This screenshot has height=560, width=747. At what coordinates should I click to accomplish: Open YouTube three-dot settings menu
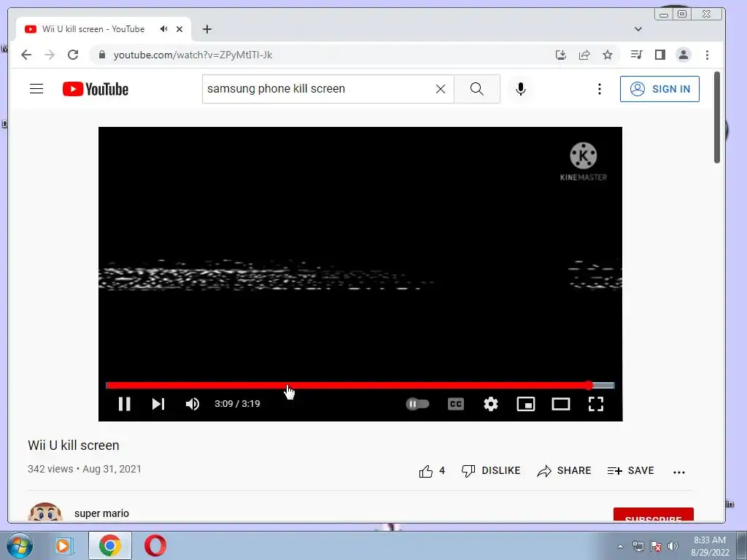(600, 89)
